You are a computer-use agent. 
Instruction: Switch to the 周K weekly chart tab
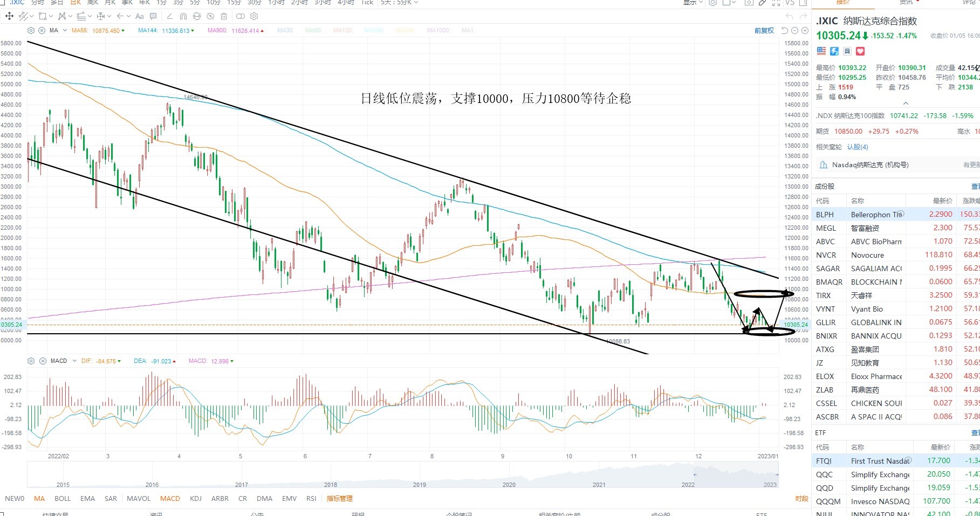click(x=93, y=3)
